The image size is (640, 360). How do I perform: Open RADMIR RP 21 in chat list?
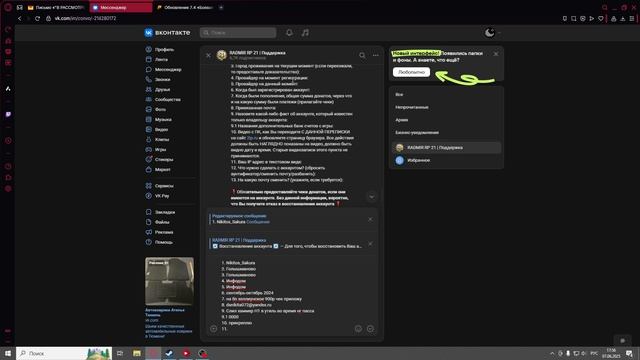click(x=447, y=147)
